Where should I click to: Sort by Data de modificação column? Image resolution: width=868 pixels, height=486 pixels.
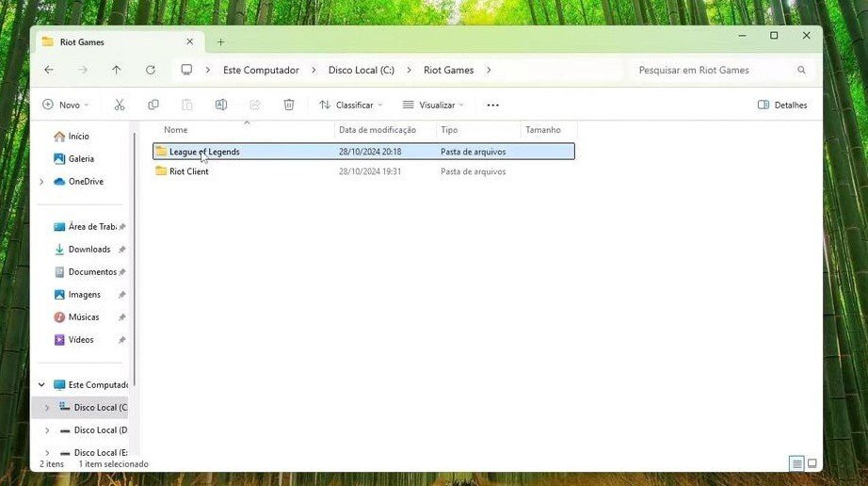click(x=385, y=130)
